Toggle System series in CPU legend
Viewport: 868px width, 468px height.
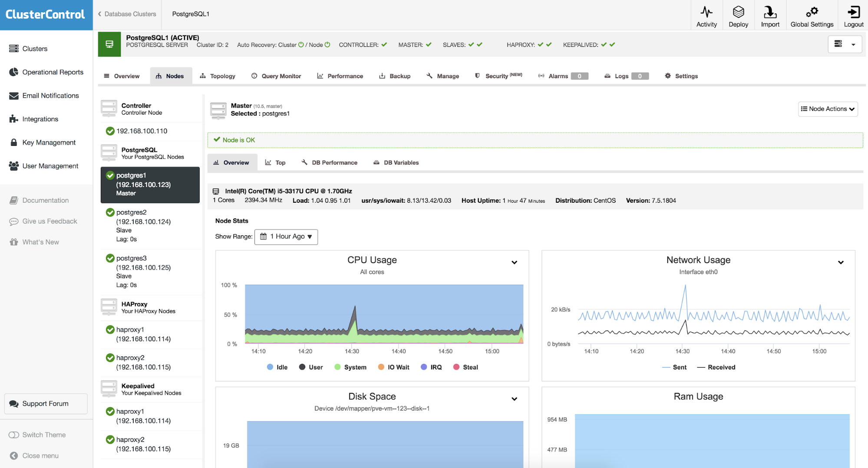(350, 367)
